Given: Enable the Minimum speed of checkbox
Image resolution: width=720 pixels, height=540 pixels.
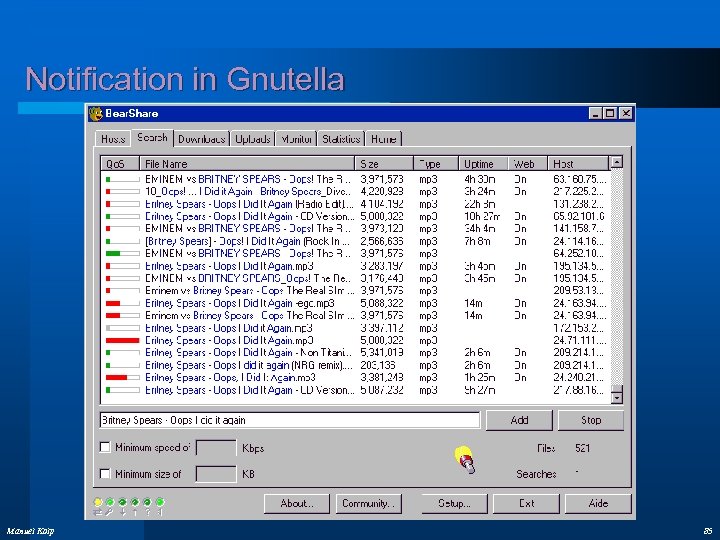Looking at the screenshot, I should (x=105, y=447).
